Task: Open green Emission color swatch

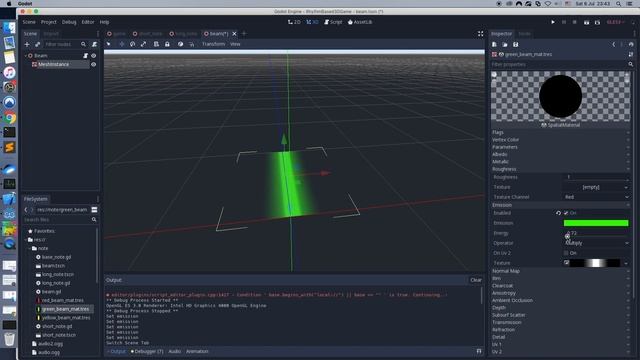Action: coord(596,223)
